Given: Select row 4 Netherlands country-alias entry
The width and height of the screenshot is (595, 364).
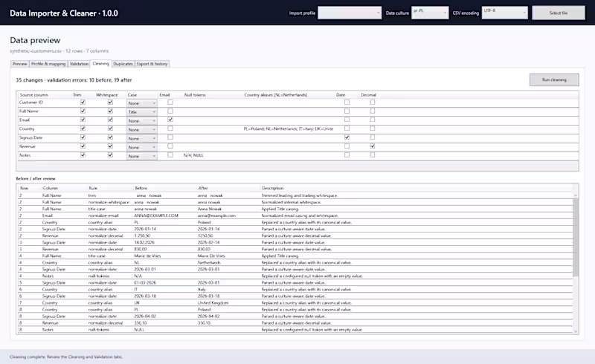Looking at the screenshot, I should [x=295, y=262].
